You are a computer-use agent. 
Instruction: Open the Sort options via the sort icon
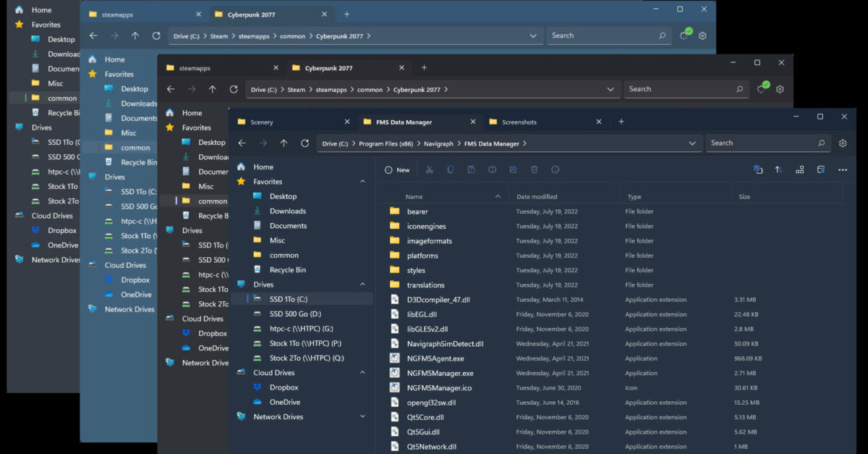(778, 169)
